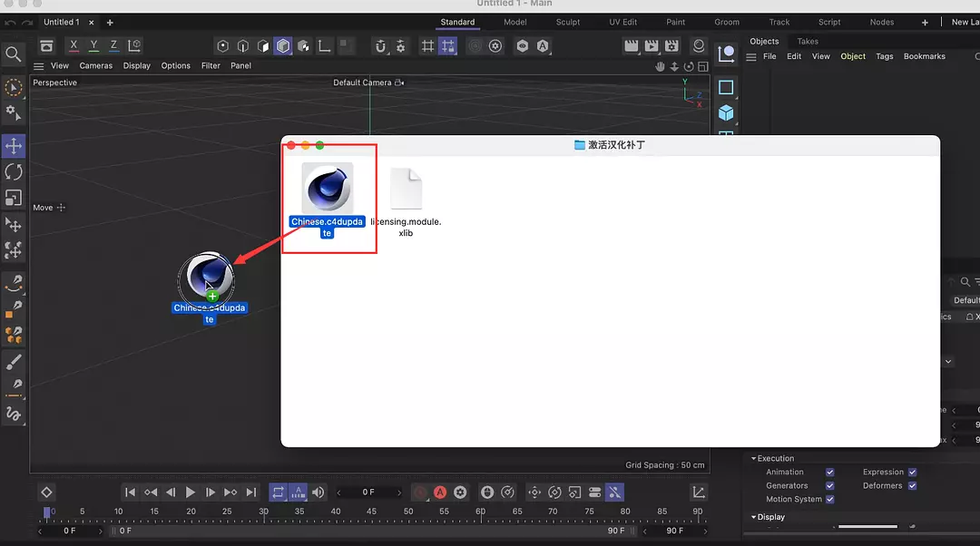
Task: Select the Move tool
Action: (13, 145)
